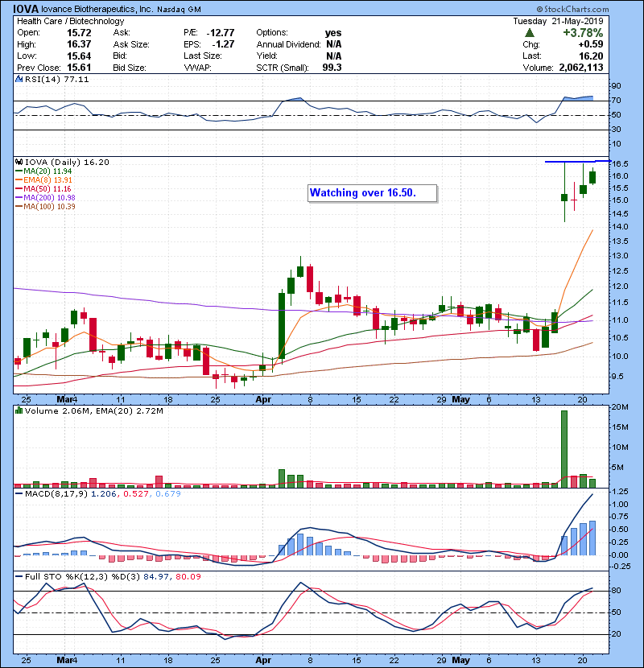644x668 pixels.
Task: Click the Iovance Biotherapeutics, Inc. company name
Action: [x=97, y=9]
